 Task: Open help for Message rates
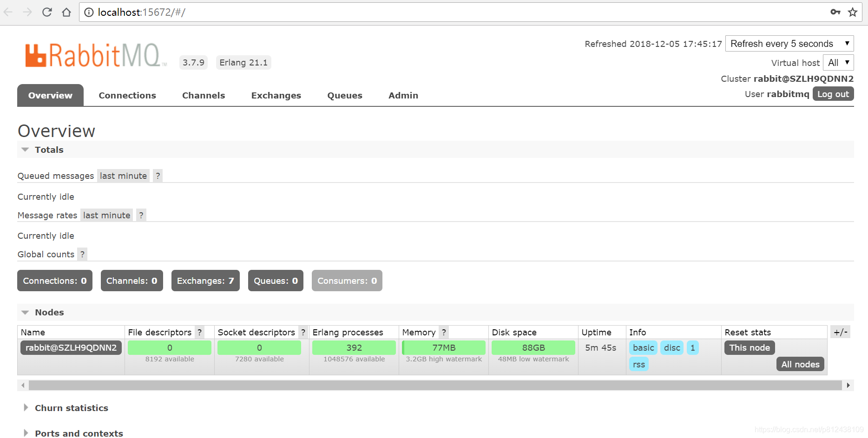click(141, 215)
